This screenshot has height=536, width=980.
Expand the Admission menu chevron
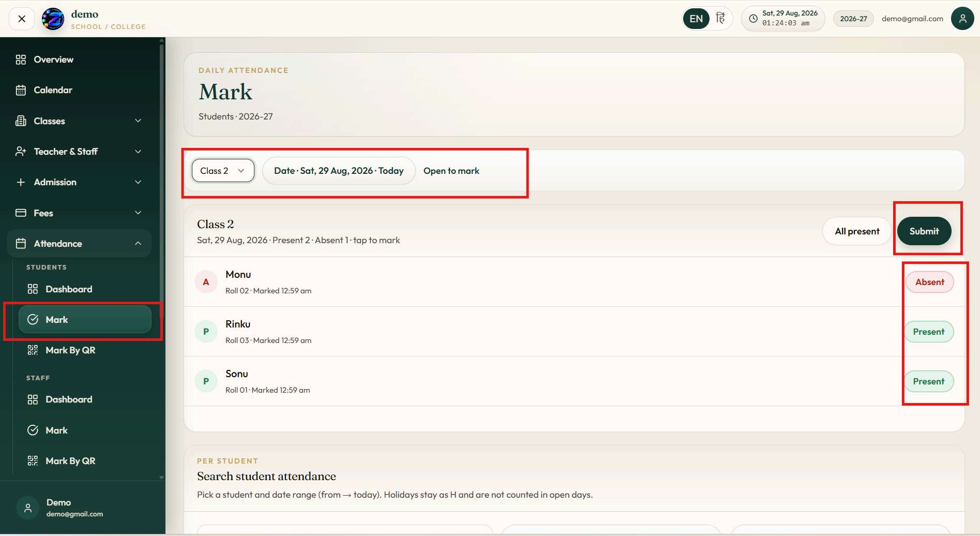[138, 182]
